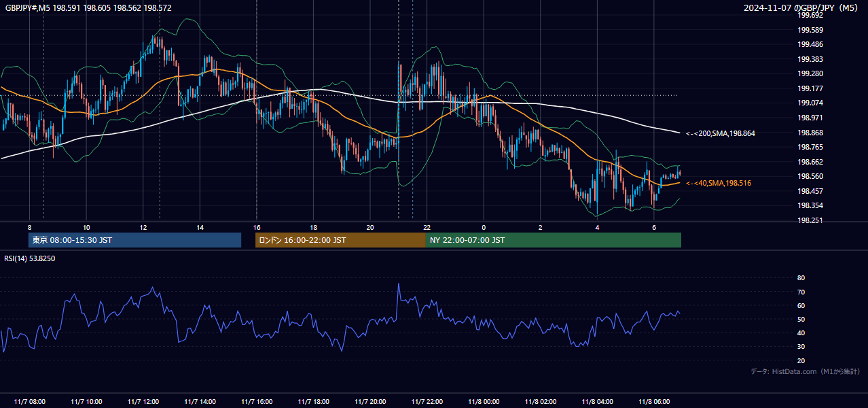
Task: Click hour tick 14 below the price chart
Action: (200, 227)
